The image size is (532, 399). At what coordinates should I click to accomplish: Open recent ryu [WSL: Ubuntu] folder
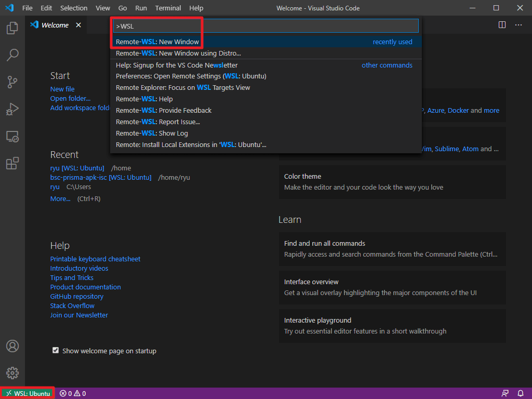tap(77, 168)
